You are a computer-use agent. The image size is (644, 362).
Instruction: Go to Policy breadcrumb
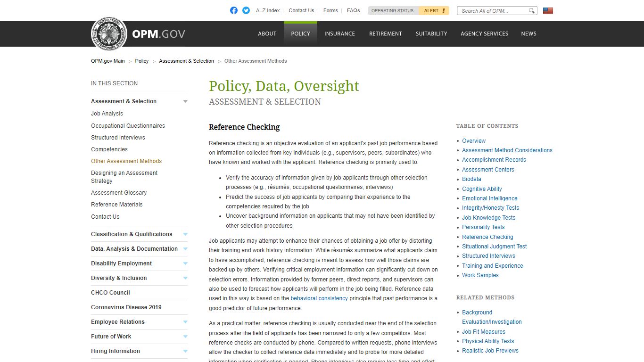(x=141, y=61)
